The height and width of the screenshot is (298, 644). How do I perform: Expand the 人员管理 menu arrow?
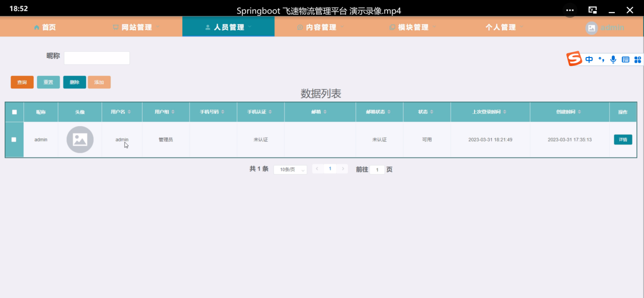pyautogui.click(x=250, y=27)
